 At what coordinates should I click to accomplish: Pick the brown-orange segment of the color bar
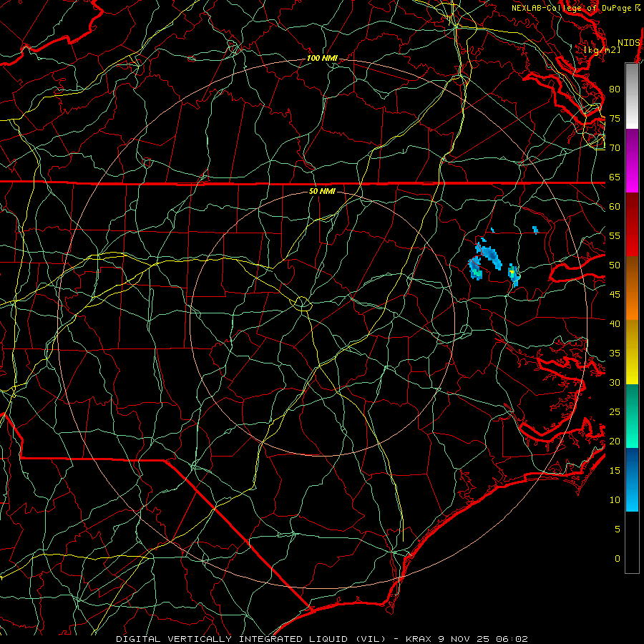pos(632,288)
